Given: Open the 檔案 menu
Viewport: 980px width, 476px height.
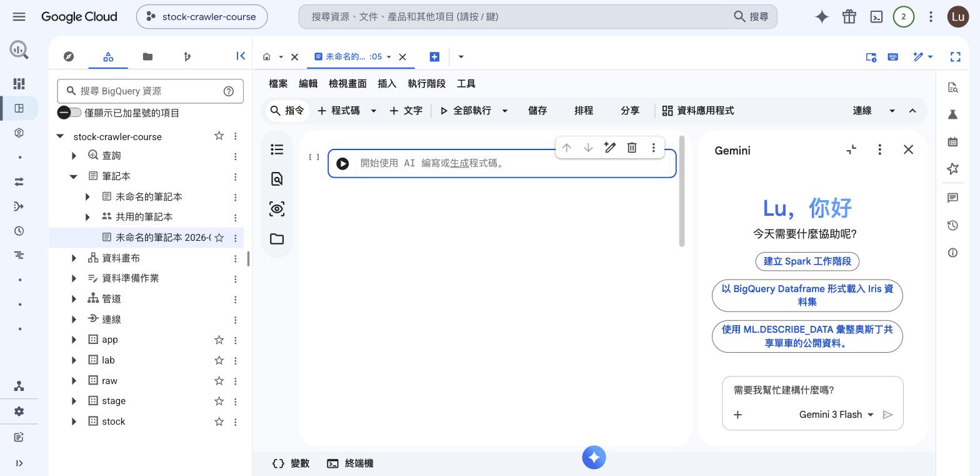Looking at the screenshot, I should (278, 84).
